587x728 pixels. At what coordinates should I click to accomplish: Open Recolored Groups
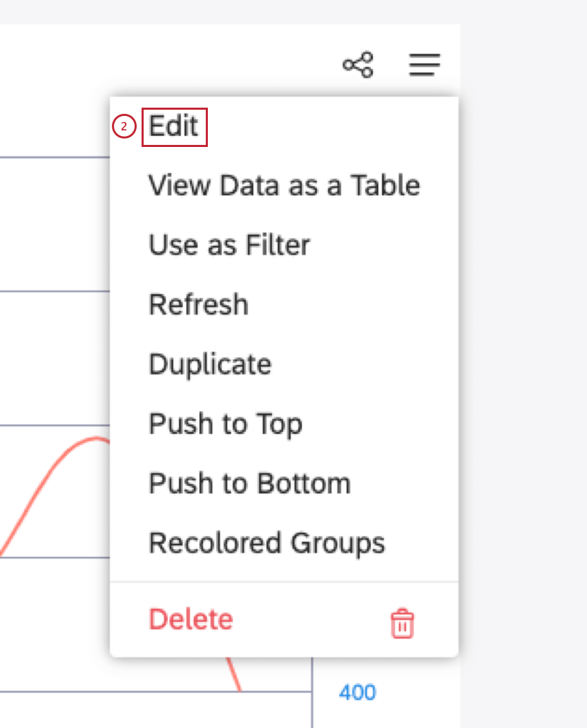pyautogui.click(x=267, y=542)
